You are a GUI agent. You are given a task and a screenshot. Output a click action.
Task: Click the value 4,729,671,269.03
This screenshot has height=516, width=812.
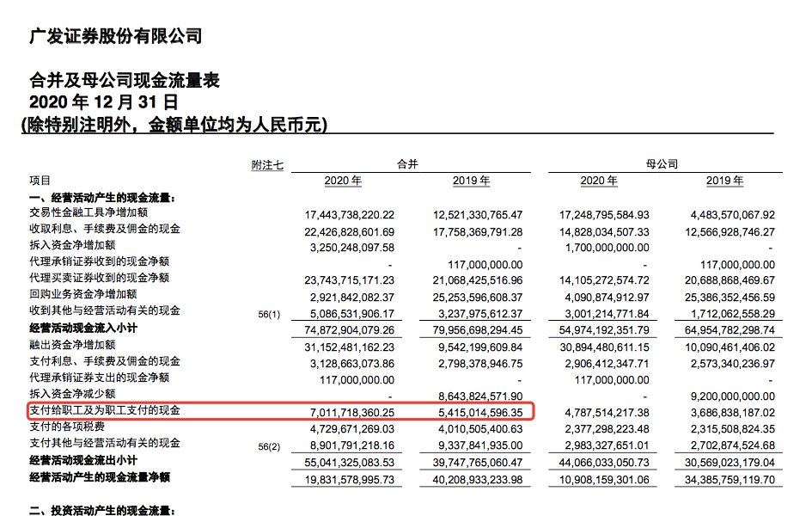pyautogui.click(x=352, y=429)
